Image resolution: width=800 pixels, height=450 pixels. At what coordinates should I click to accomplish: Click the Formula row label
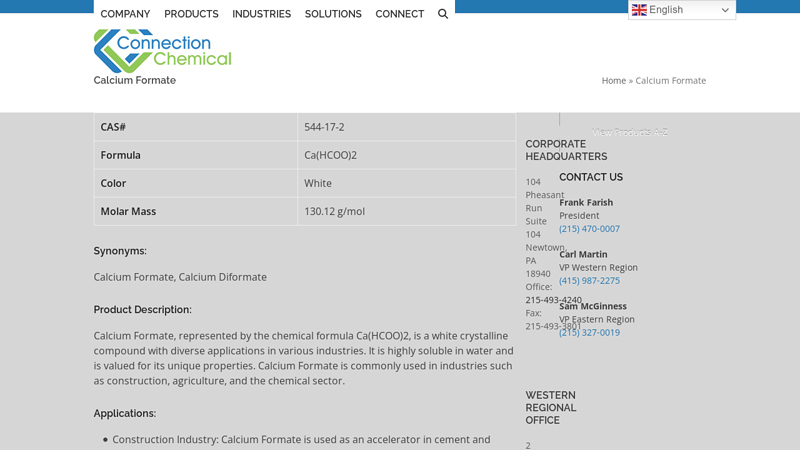coord(120,155)
